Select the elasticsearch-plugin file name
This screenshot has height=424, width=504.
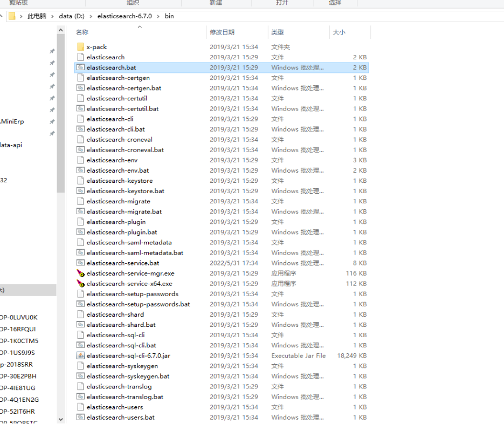(116, 222)
